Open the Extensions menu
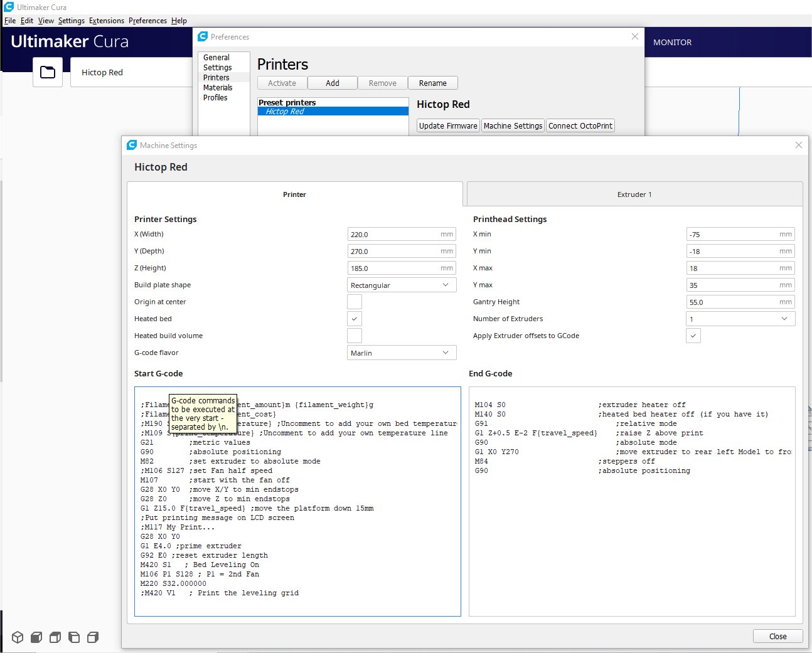The width and height of the screenshot is (812, 653). [x=106, y=21]
